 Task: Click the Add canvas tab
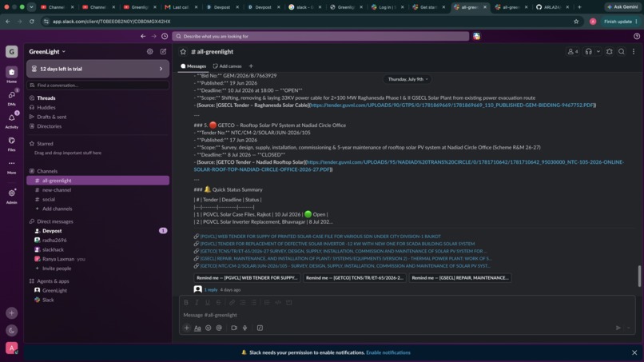coord(227,66)
